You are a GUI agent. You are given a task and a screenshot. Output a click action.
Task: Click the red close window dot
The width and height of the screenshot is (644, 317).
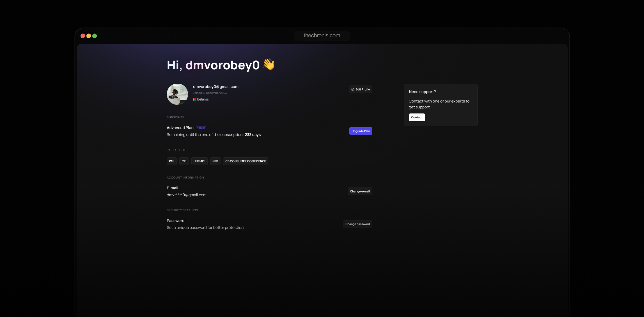point(83,36)
